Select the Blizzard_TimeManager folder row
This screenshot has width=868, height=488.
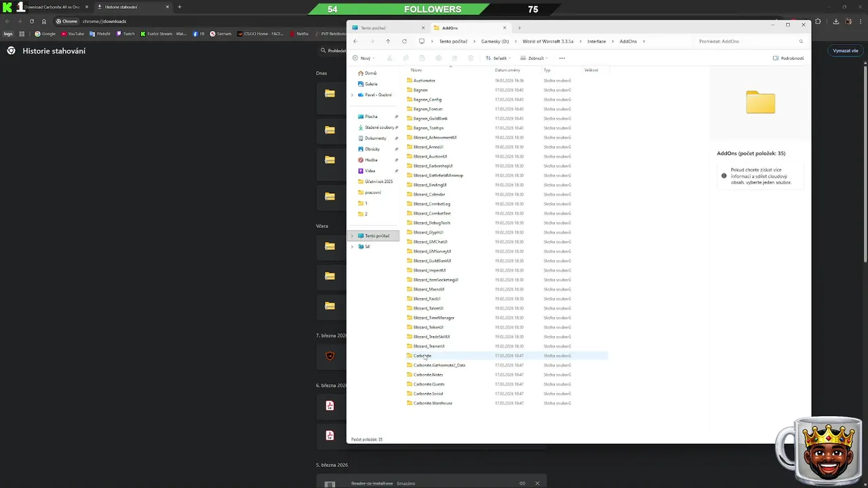click(507, 318)
